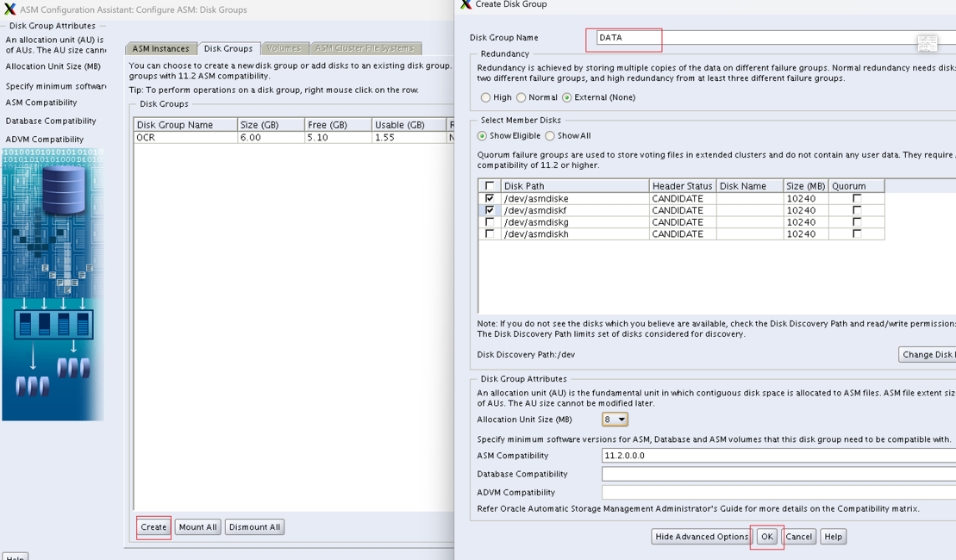Select the /dev/asmdiskg path cell
Screen dimensions: 956x560
[x=575, y=221]
